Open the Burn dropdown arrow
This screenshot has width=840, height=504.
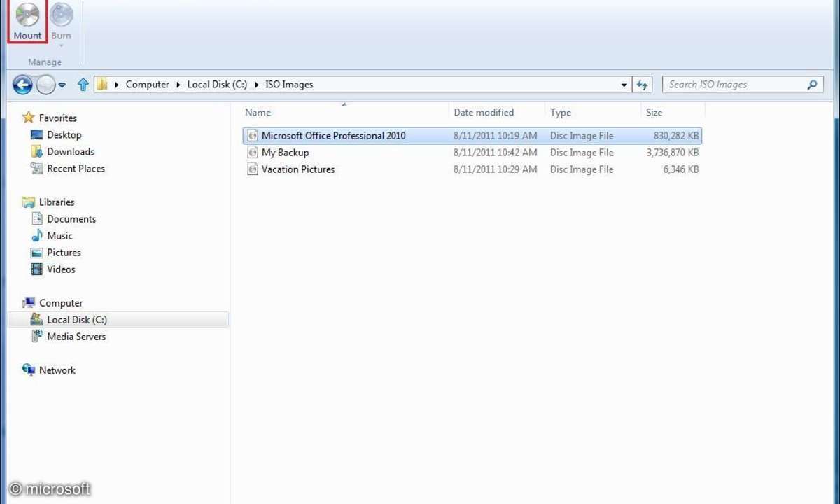pyautogui.click(x=62, y=45)
